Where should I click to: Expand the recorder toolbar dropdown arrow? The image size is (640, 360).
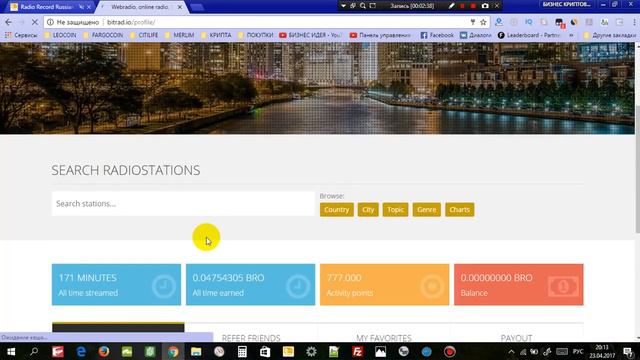(x=343, y=6)
